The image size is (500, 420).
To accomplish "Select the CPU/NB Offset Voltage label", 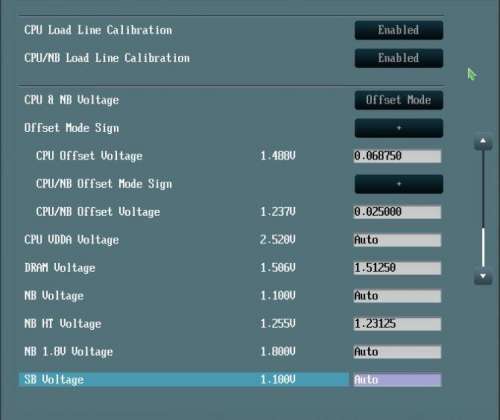I will [x=98, y=212].
